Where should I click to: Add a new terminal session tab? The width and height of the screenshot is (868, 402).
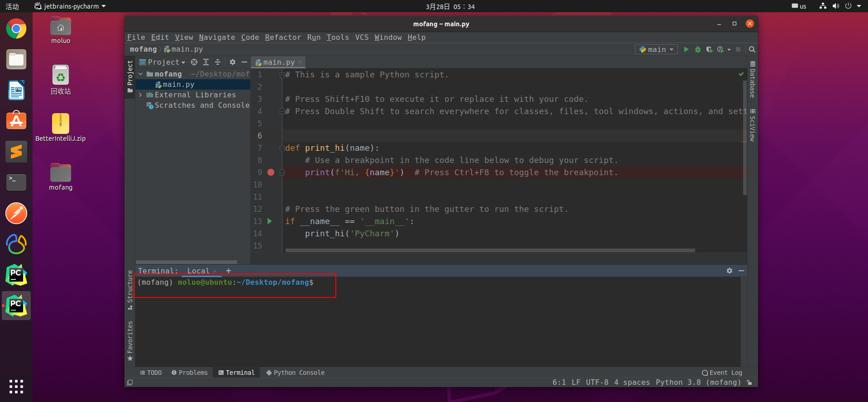229,271
